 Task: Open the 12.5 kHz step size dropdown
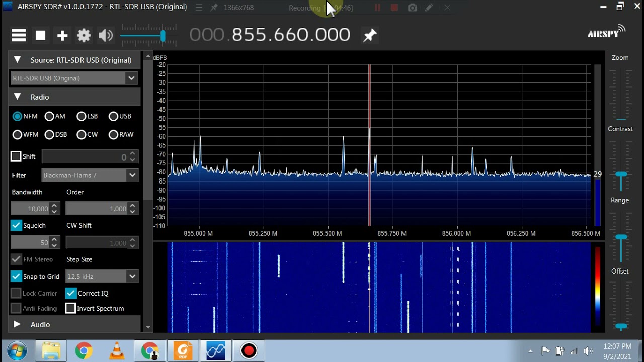point(132,276)
